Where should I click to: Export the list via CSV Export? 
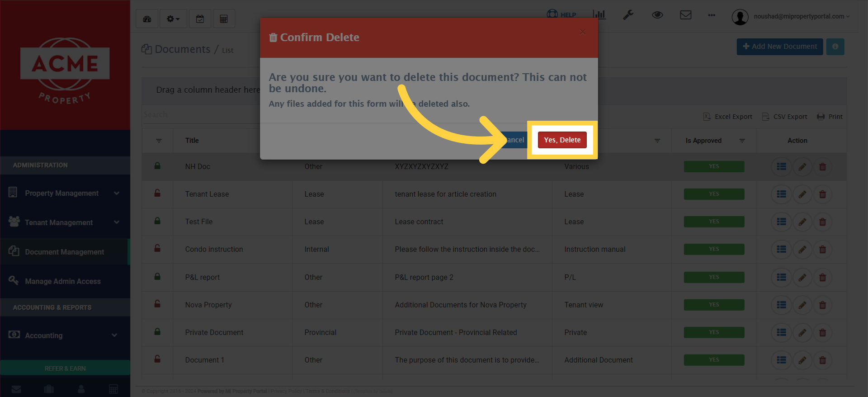784,117
